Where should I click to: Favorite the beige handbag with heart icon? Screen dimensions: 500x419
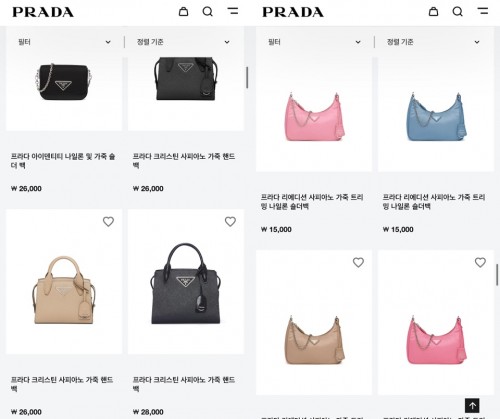108,221
